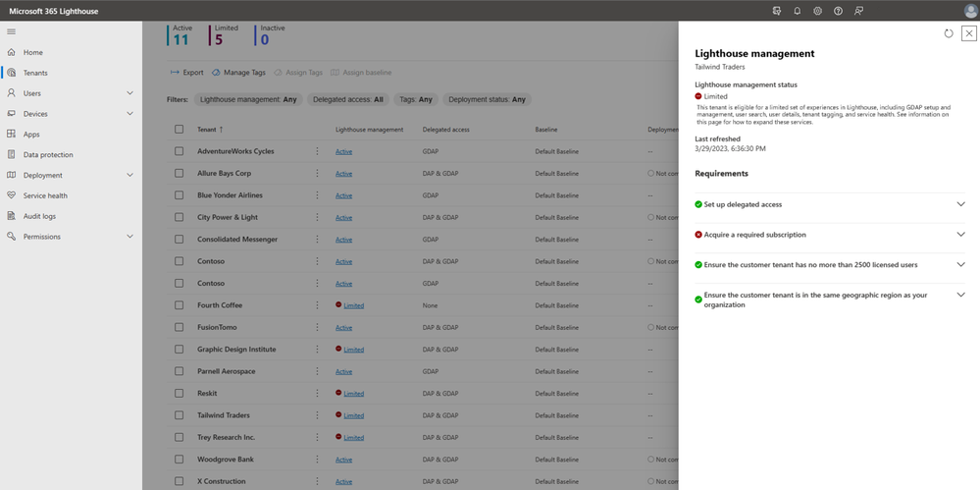Viewport: 980px width, 490px height.
Task: Check the Trey Research Inc. checkbox
Action: click(x=180, y=437)
